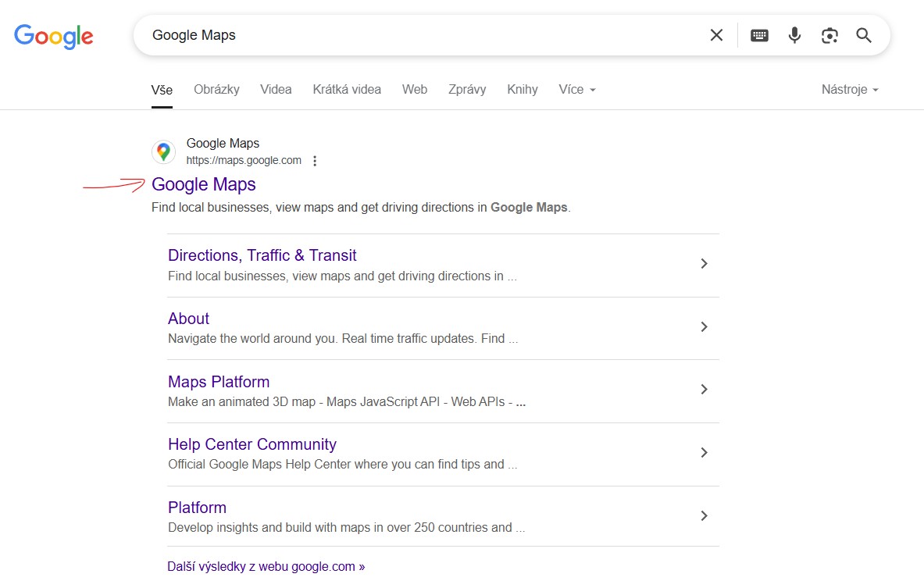
Task: Click 'Official Google Maps Help Center' snippet
Action: pyautogui.click(x=342, y=465)
